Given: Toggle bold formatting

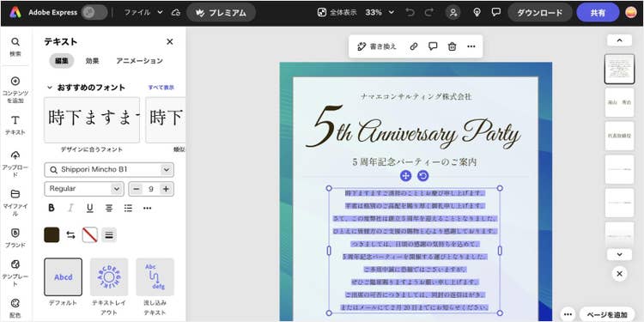Looking at the screenshot, I should (52, 209).
